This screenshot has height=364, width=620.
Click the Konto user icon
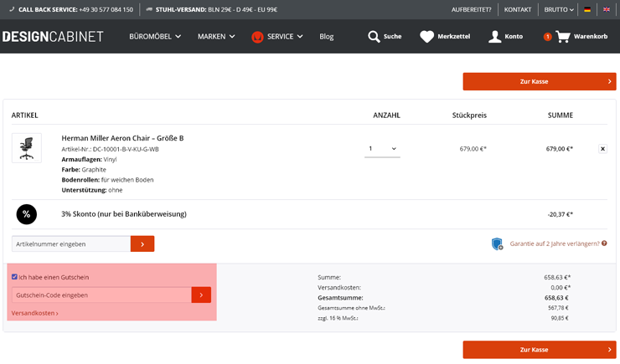pos(494,36)
